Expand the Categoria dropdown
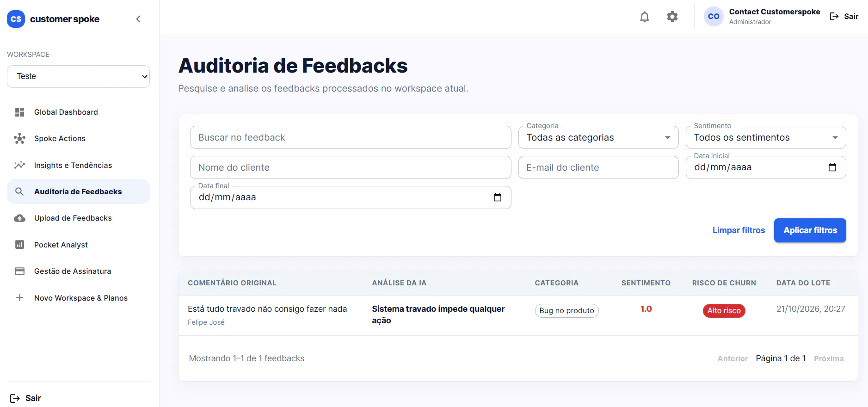 pos(598,137)
